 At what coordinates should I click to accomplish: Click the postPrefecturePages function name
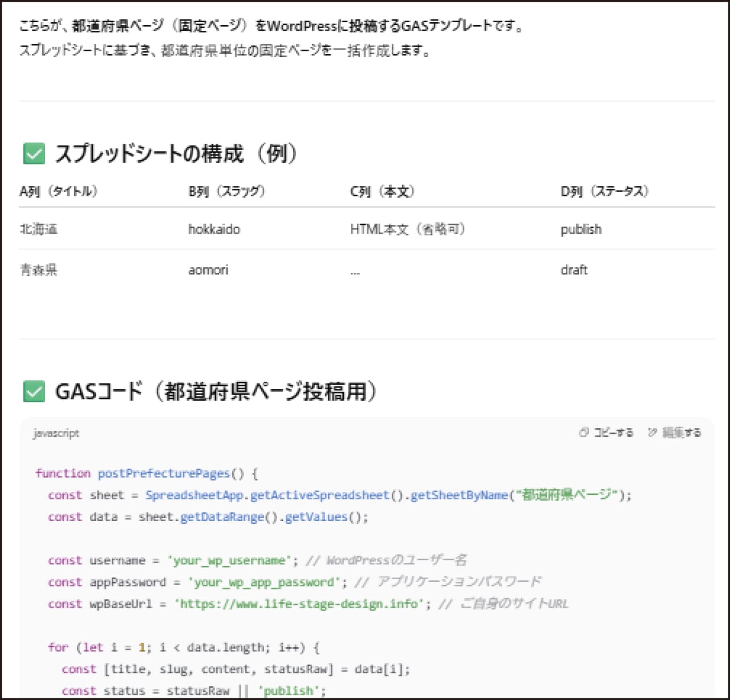(164, 473)
